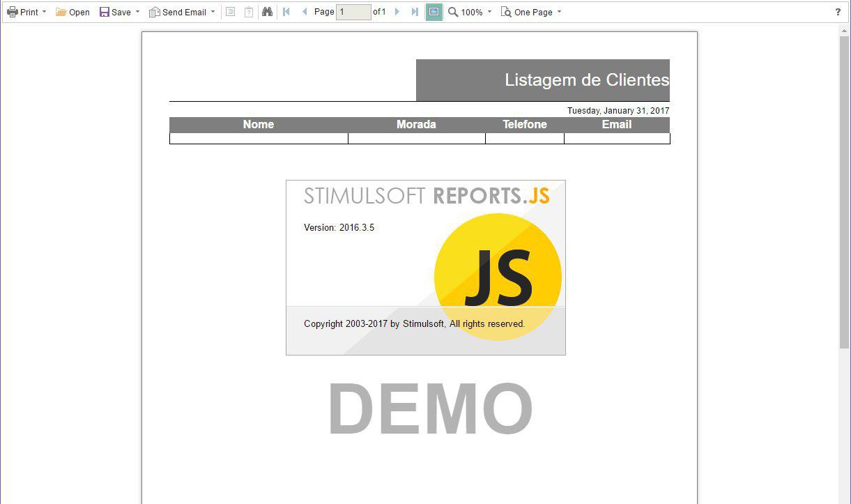Click the Save button
The image size is (851, 504).
coord(120,12)
